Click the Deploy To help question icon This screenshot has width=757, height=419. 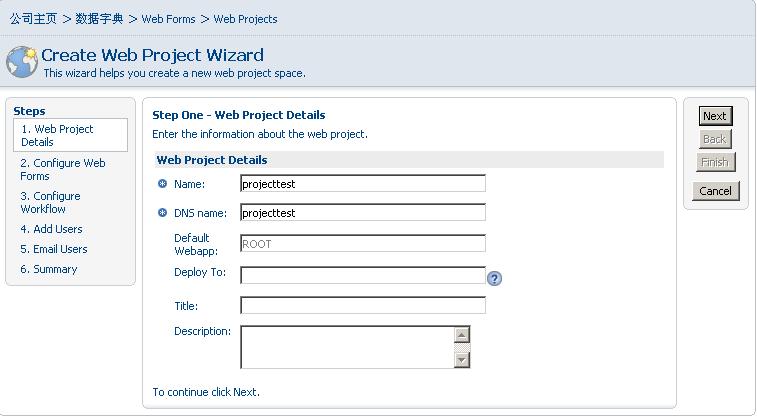pos(494,279)
